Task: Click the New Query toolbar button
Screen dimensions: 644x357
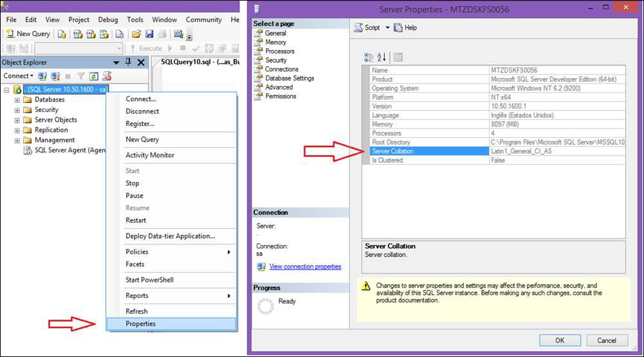Action: pos(28,33)
